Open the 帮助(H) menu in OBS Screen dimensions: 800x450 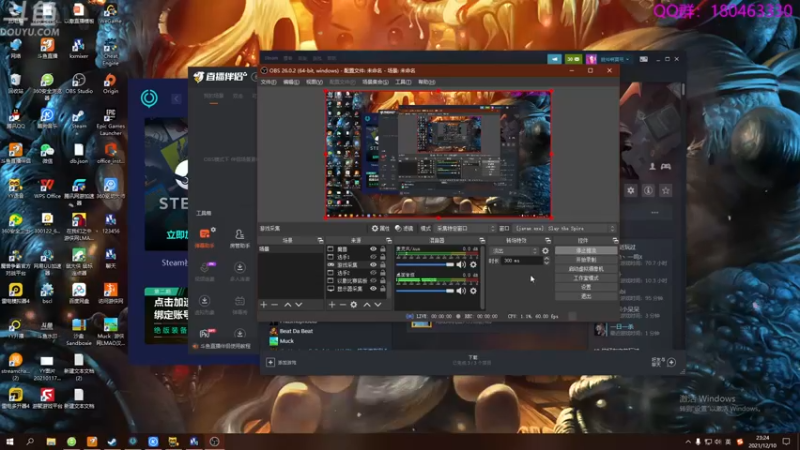point(427,82)
